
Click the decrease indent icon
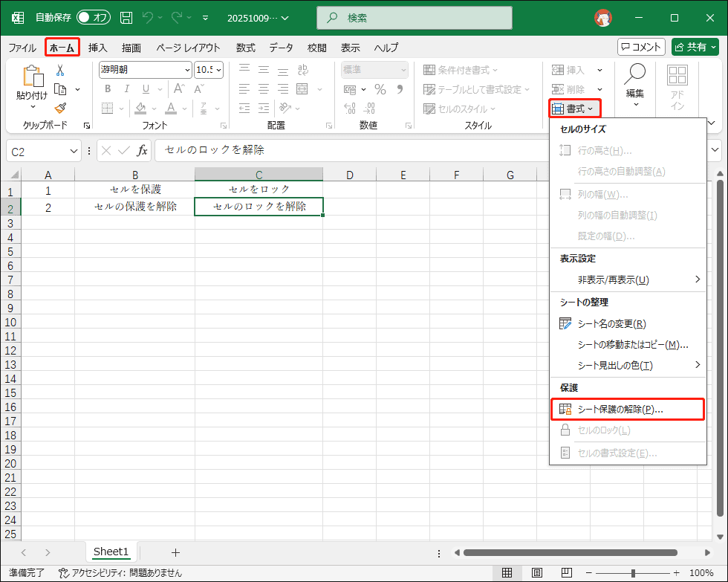244,109
